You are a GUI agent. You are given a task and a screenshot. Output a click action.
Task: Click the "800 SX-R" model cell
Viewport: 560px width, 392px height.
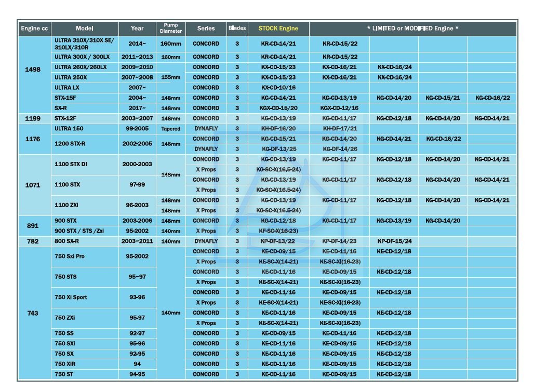coord(85,241)
